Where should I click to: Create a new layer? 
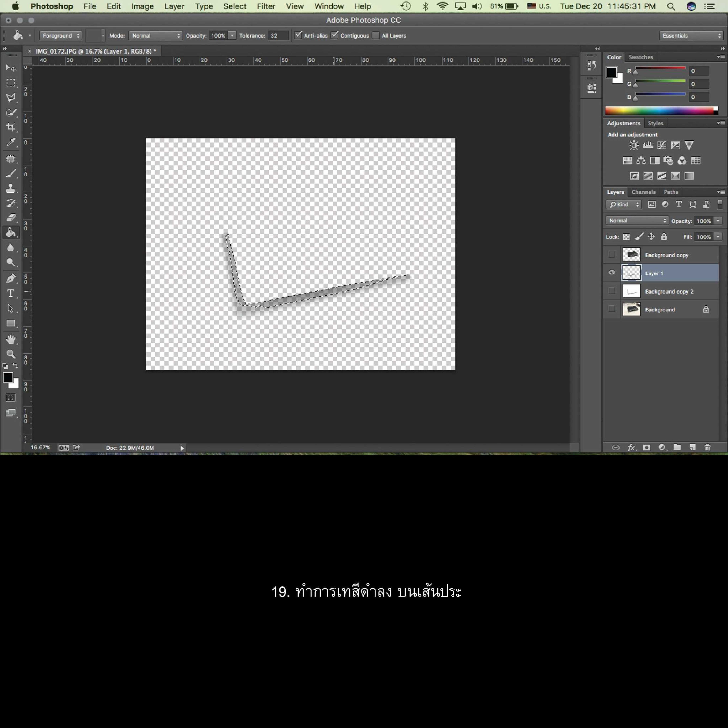pos(692,447)
